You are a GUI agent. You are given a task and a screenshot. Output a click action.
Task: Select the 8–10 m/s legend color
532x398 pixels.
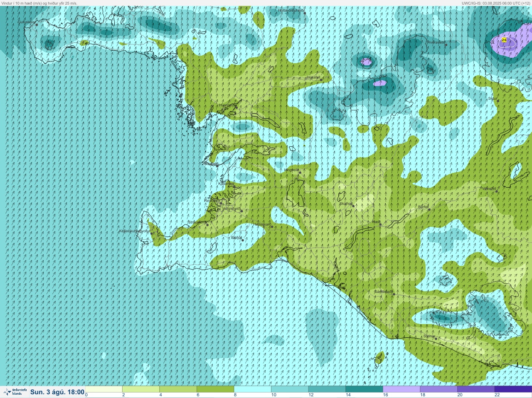point(253,389)
